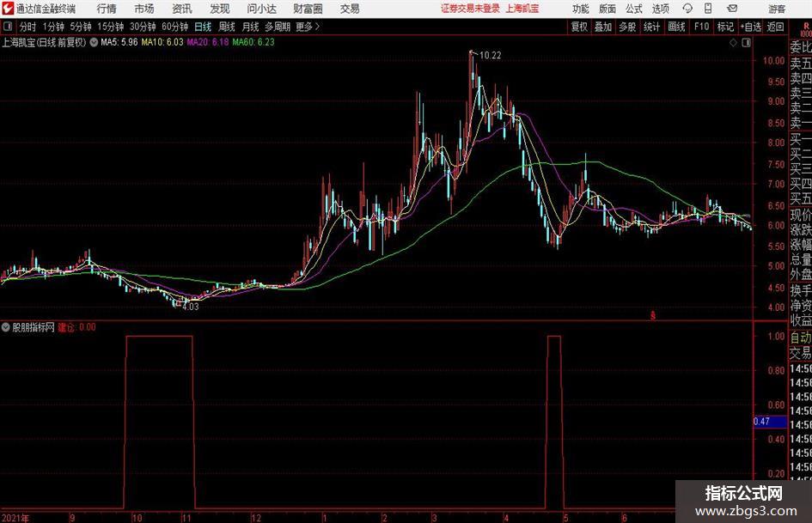Select the 多周期 multi-period tab
812x523 pixels.
[278, 27]
